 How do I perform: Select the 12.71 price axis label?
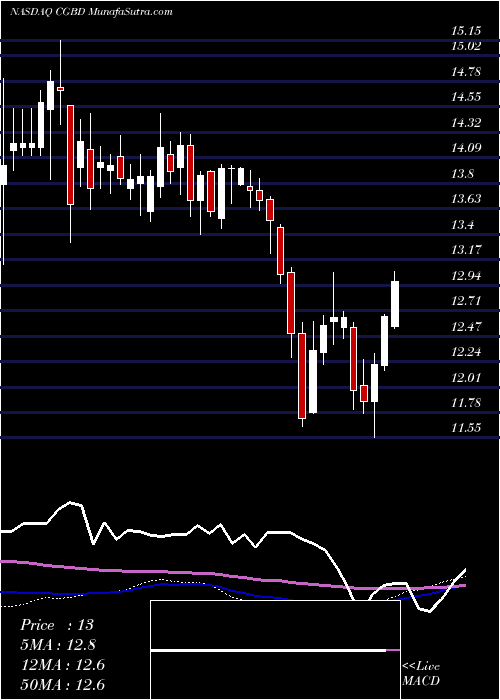point(466,300)
